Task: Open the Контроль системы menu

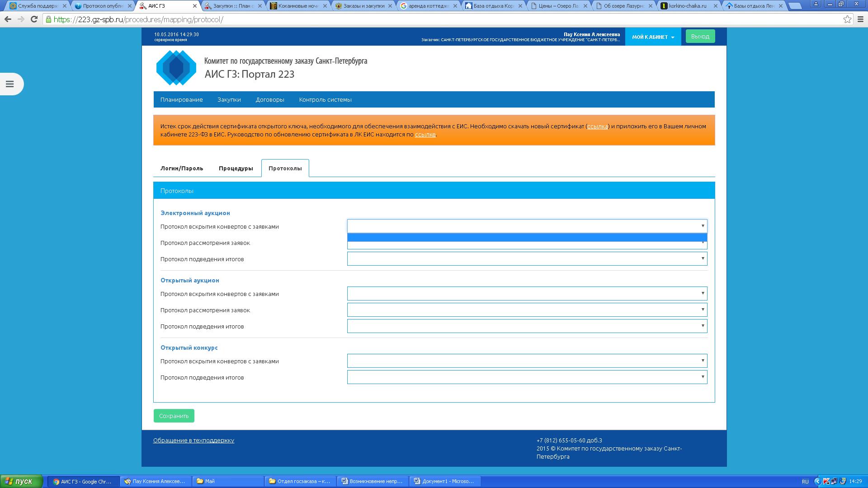Action: [x=325, y=100]
